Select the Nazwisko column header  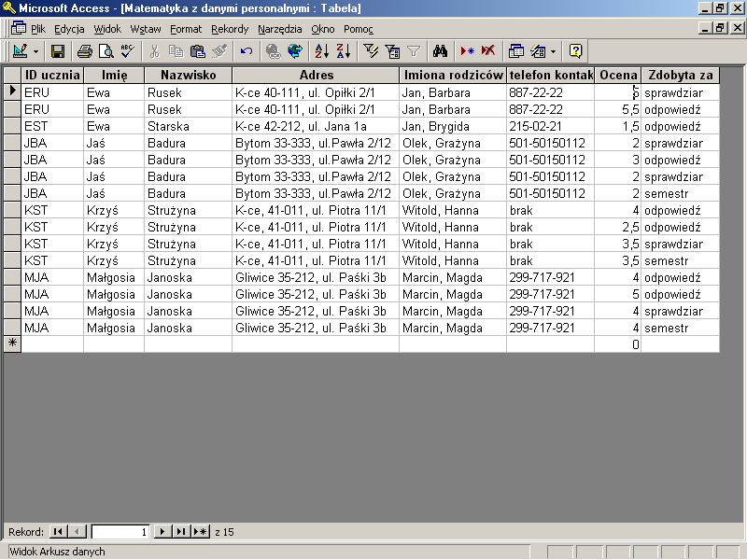click(188, 75)
